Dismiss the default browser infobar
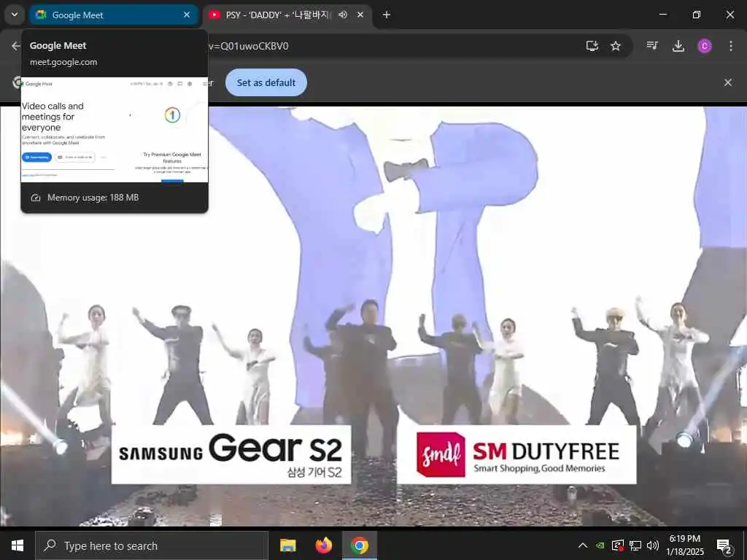747x560 pixels. point(728,82)
